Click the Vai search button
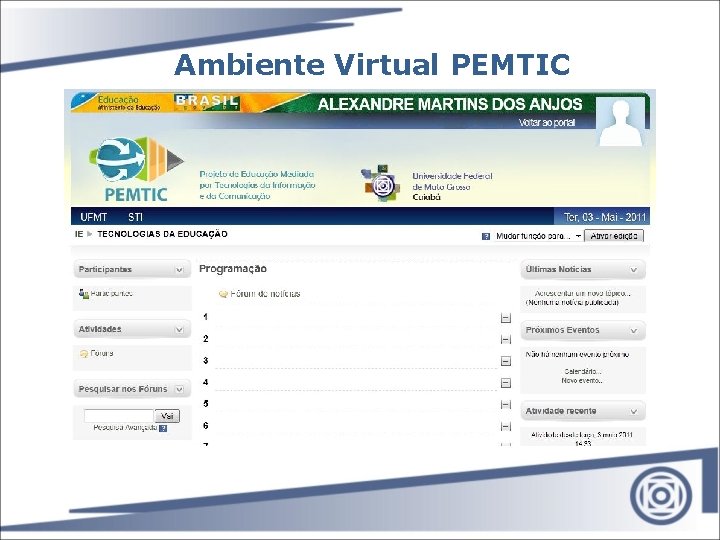This screenshot has width=720, height=540. [167, 416]
